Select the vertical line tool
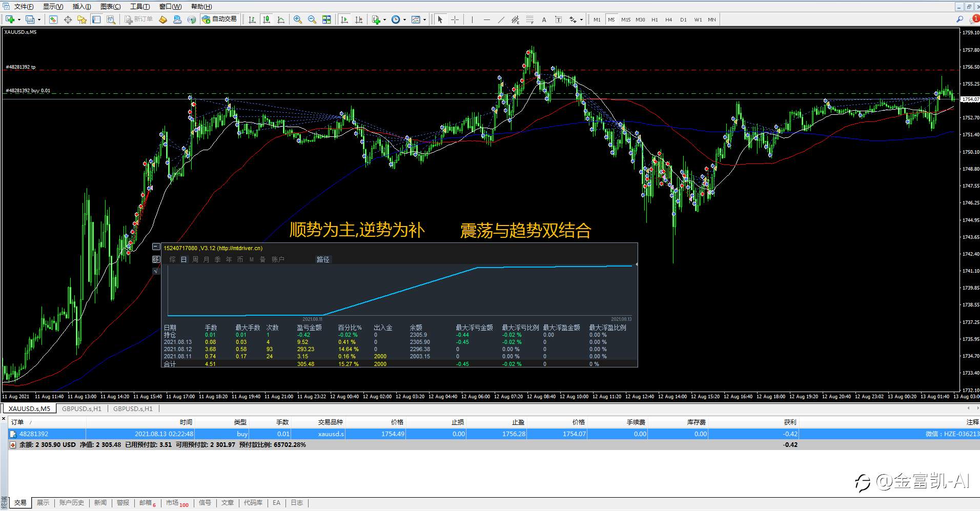980x511 pixels. click(x=472, y=19)
